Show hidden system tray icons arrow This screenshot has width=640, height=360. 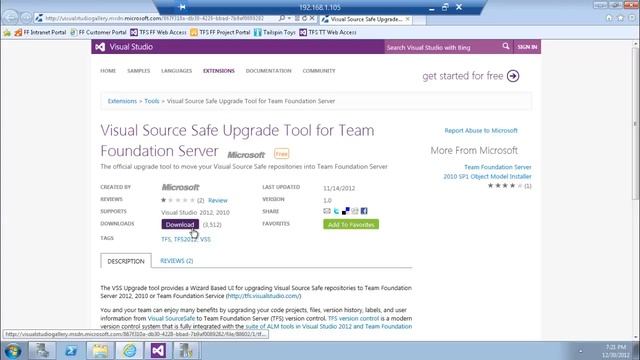580,351
